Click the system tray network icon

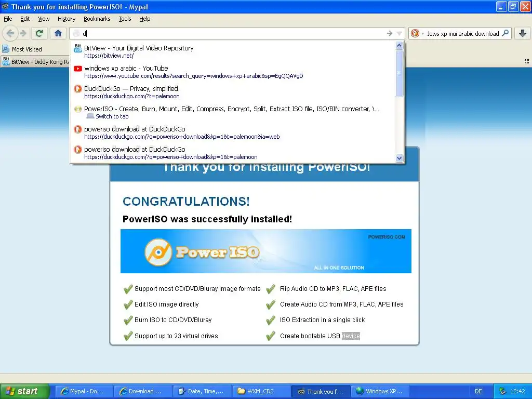tap(502, 391)
